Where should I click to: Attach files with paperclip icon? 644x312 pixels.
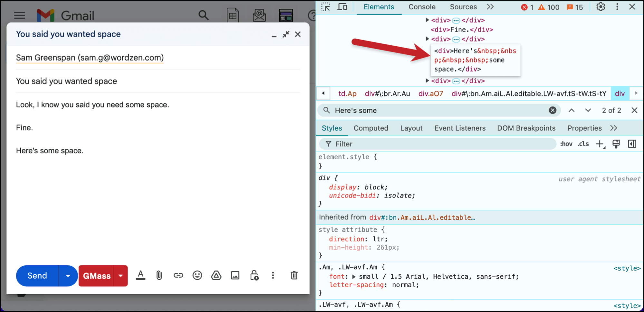pyautogui.click(x=159, y=275)
